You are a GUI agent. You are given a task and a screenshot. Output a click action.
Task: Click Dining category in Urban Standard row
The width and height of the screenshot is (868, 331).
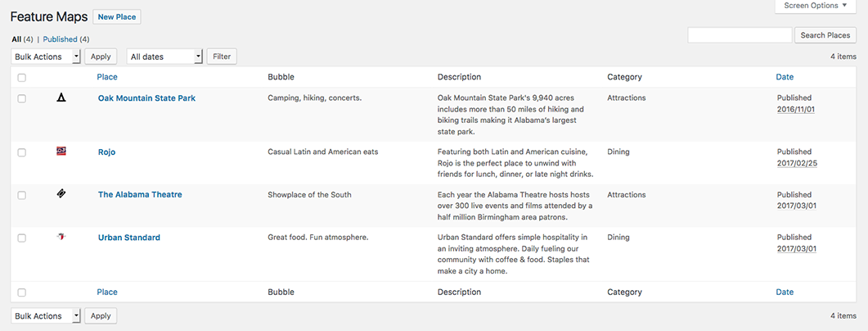point(618,238)
